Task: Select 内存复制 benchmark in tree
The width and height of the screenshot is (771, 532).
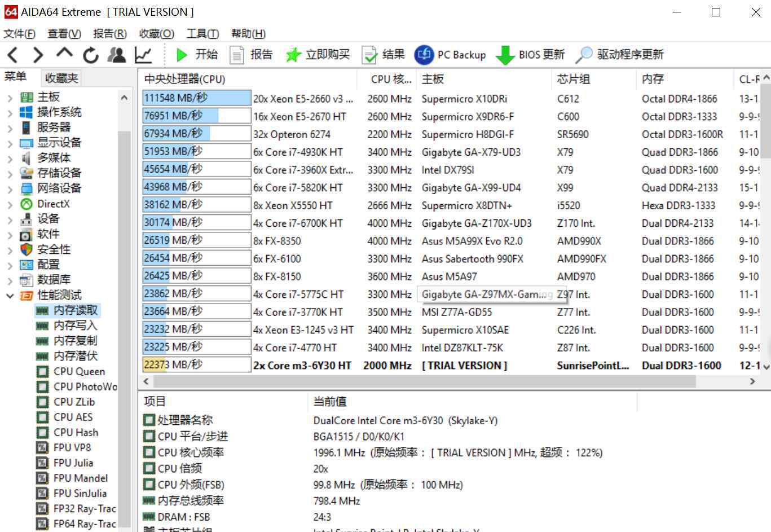Action: (x=67, y=341)
